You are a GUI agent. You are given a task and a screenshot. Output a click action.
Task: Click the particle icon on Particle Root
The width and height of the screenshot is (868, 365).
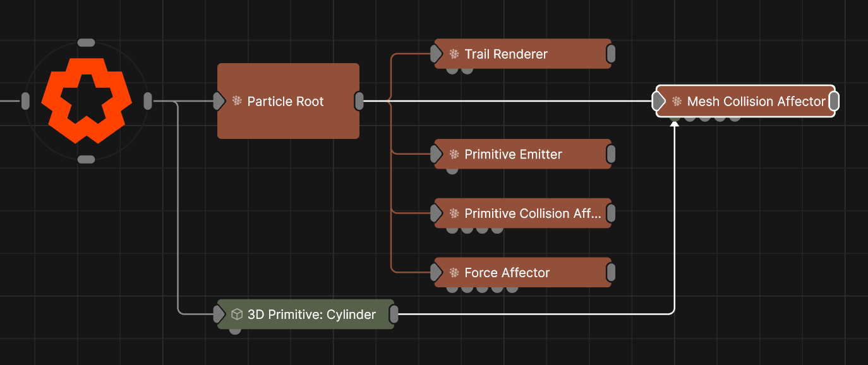click(237, 101)
